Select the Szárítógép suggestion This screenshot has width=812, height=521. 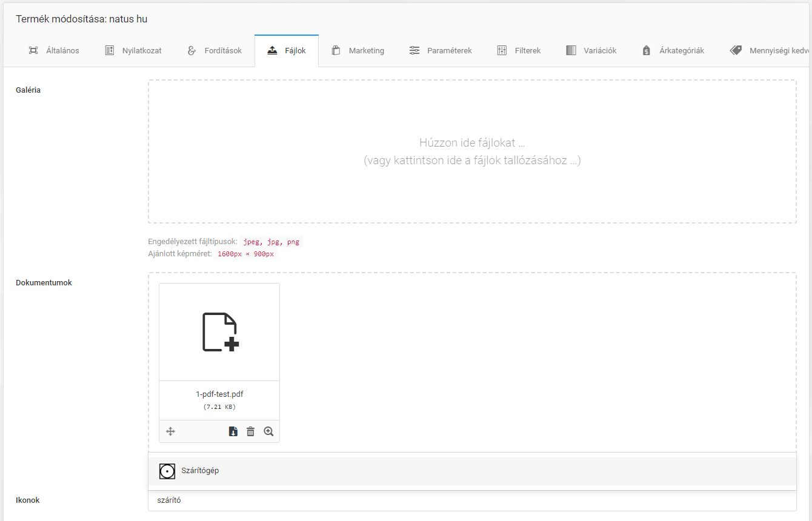(x=472, y=471)
